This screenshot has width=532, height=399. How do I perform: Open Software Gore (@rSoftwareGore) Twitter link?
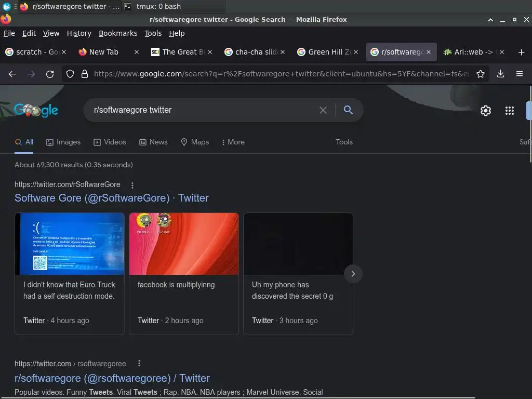point(111,198)
